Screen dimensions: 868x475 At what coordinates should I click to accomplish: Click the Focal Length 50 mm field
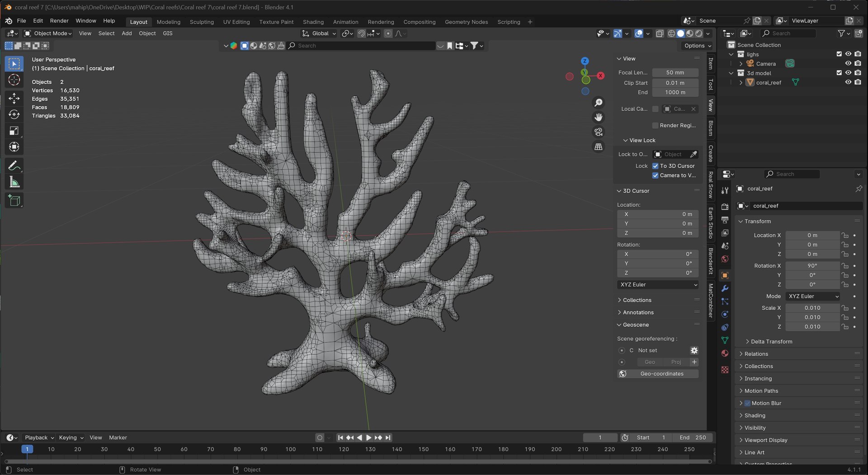point(675,72)
